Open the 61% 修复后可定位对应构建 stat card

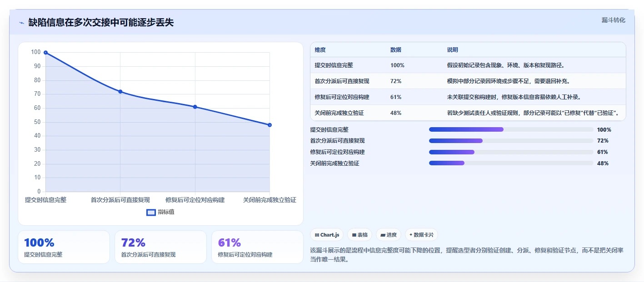[257, 247]
